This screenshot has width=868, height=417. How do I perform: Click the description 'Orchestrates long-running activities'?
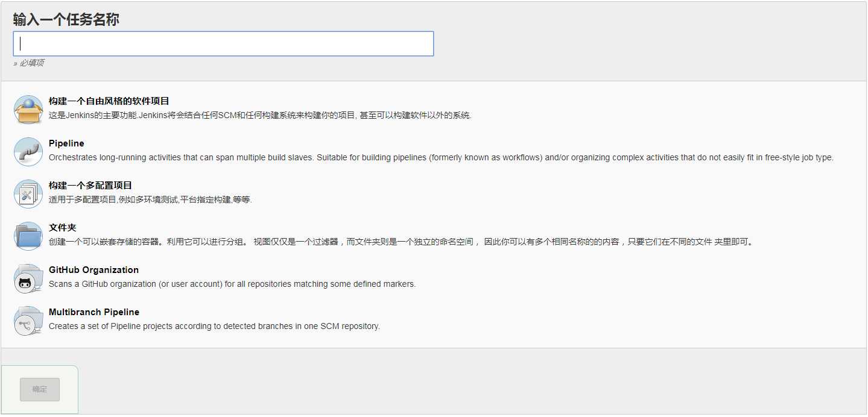441,158
